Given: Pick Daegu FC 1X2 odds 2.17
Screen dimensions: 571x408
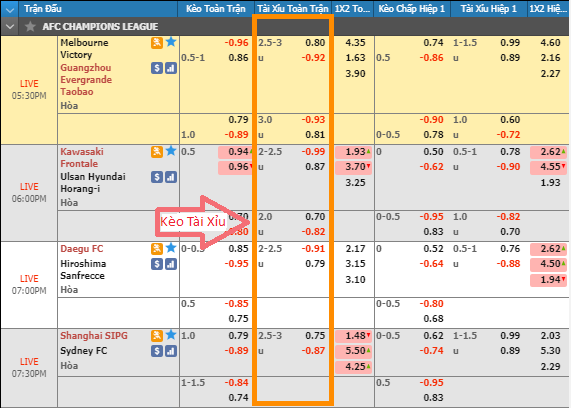Looking at the screenshot, I should click(x=355, y=249).
